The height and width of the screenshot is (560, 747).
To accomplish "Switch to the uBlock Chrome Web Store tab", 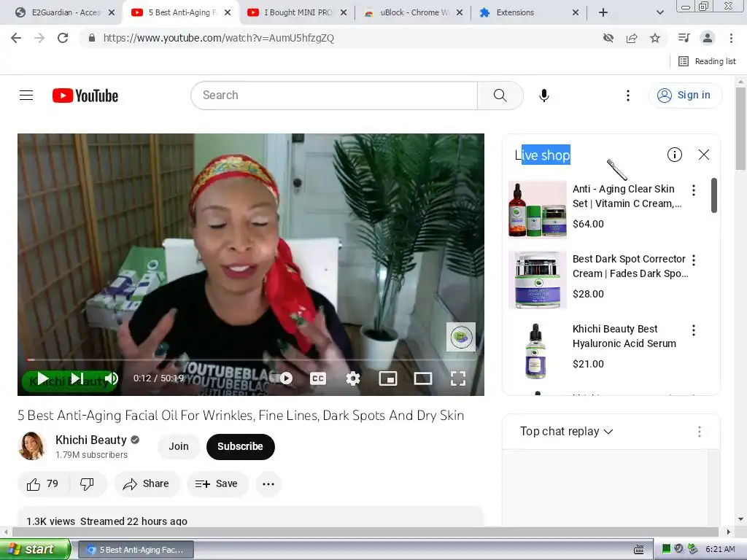I will [413, 12].
